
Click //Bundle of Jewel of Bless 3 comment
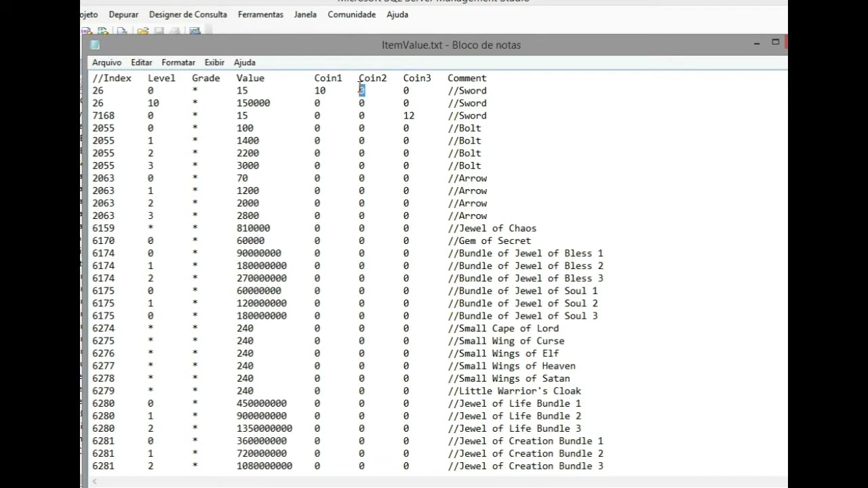click(x=526, y=279)
